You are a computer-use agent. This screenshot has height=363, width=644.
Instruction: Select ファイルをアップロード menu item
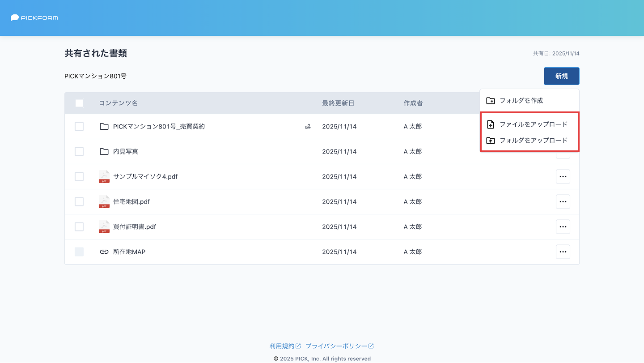point(533,124)
